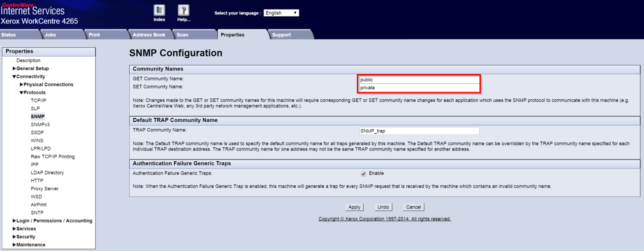Click the GET Community Name field
Screen dimensions: 644x251
pos(419,80)
